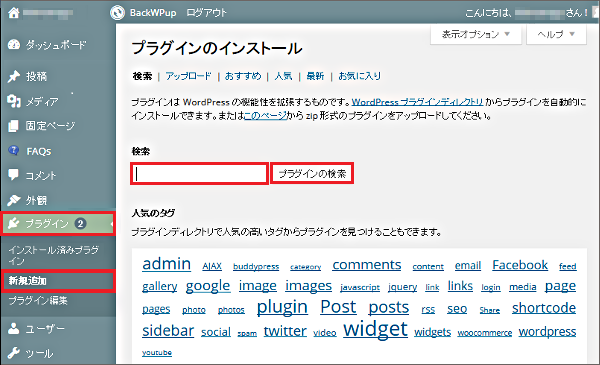Click the Media library icon
Viewport: 600px width, 365px height.
[x=14, y=101]
